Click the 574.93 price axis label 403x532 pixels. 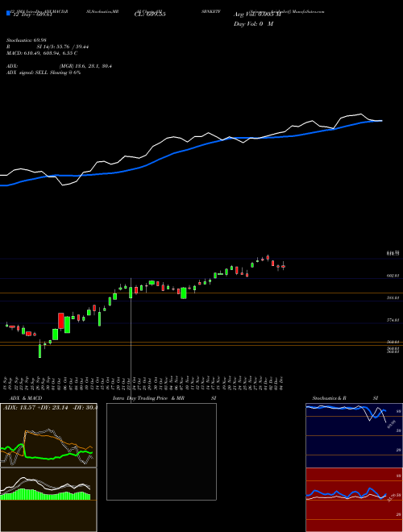(393, 320)
